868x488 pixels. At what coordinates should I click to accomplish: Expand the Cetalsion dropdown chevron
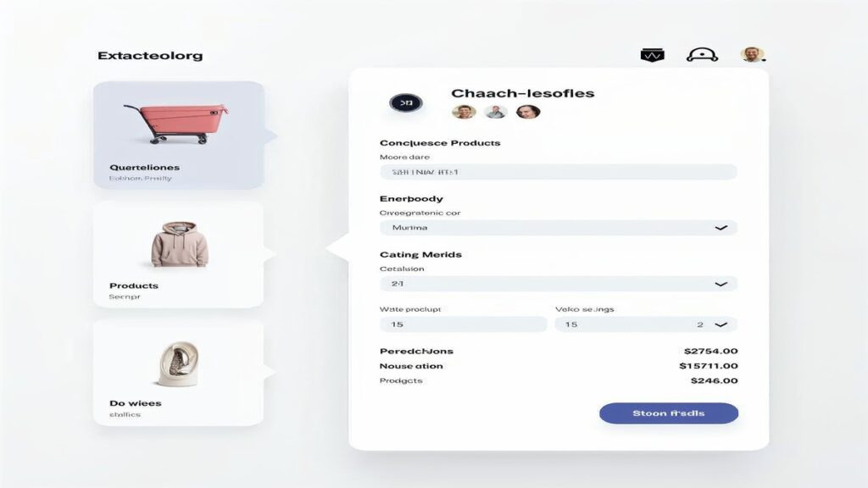(721, 284)
